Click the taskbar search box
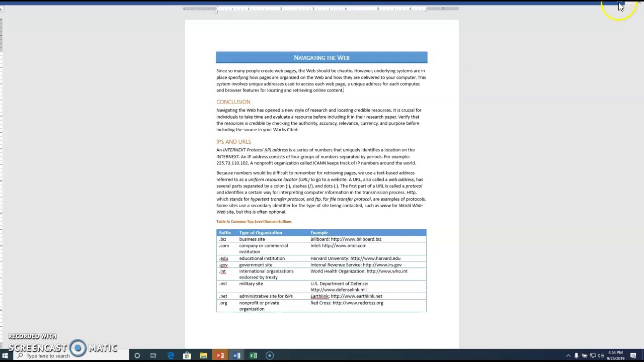 click(x=71, y=356)
